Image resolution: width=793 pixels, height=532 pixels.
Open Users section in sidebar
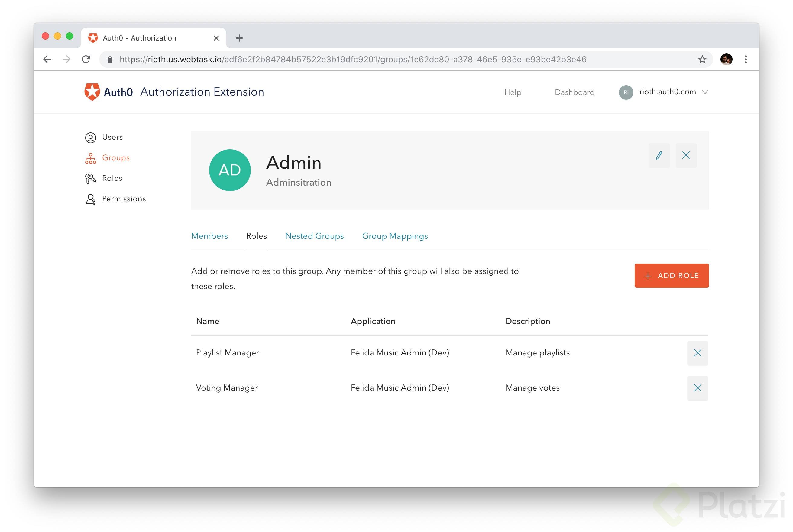[x=112, y=137]
